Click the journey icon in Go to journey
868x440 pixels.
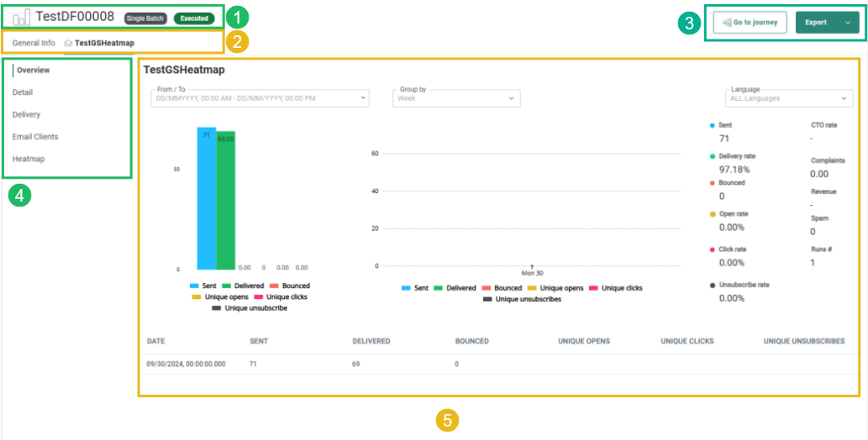[726, 23]
